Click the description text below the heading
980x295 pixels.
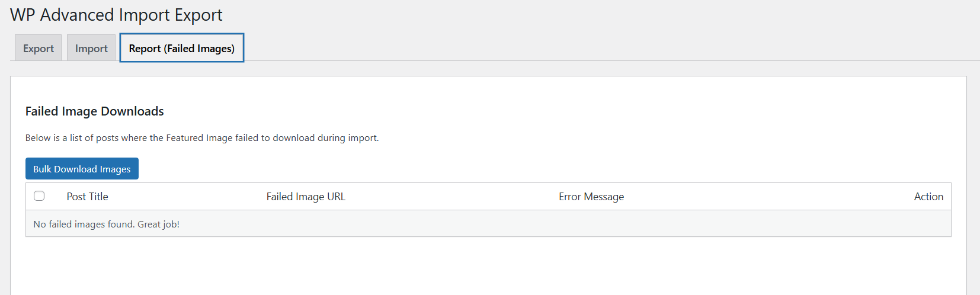pos(201,138)
